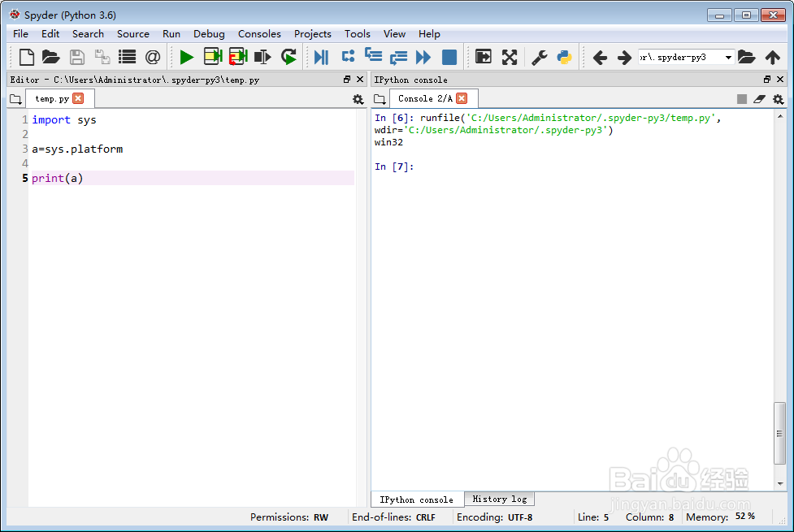Screen dimensions: 794x532
Task: Click Run selection or current line icon
Action: [262, 57]
